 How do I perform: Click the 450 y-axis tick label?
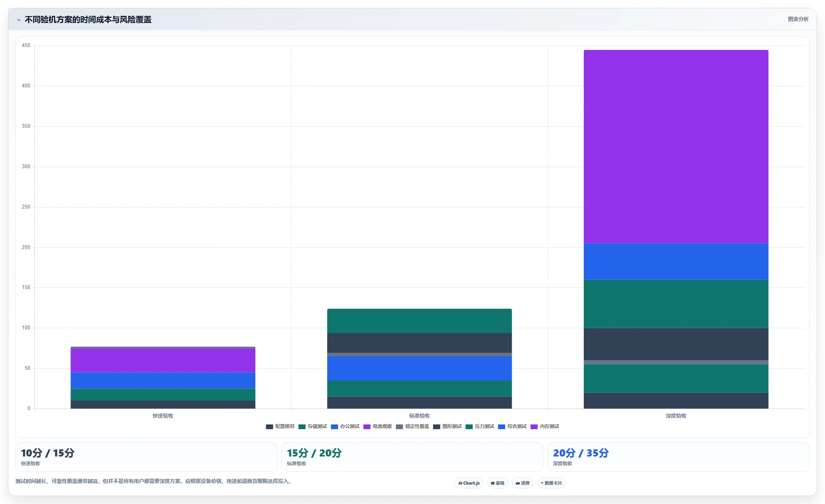[26, 46]
